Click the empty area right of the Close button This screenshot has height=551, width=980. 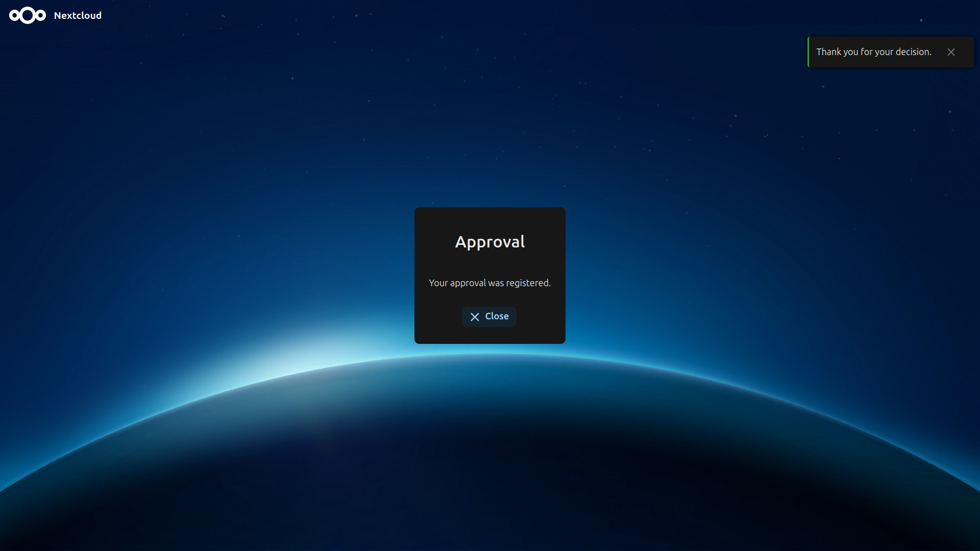tap(540, 317)
